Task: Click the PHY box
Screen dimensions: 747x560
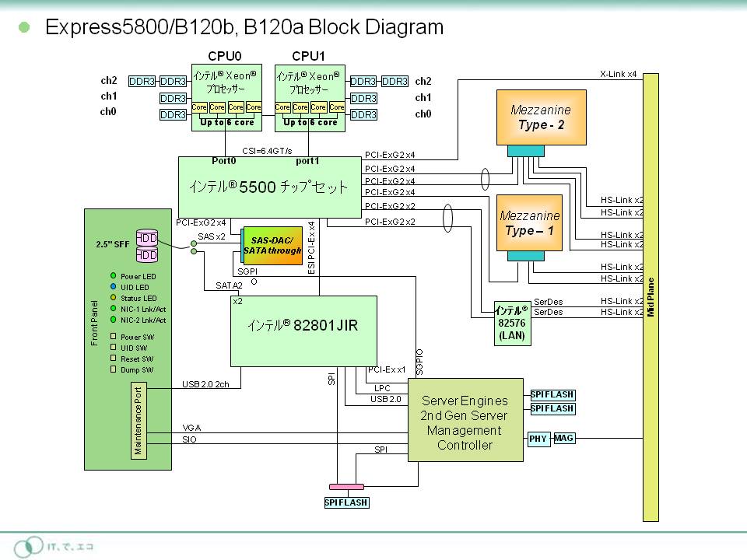Action: [538, 439]
